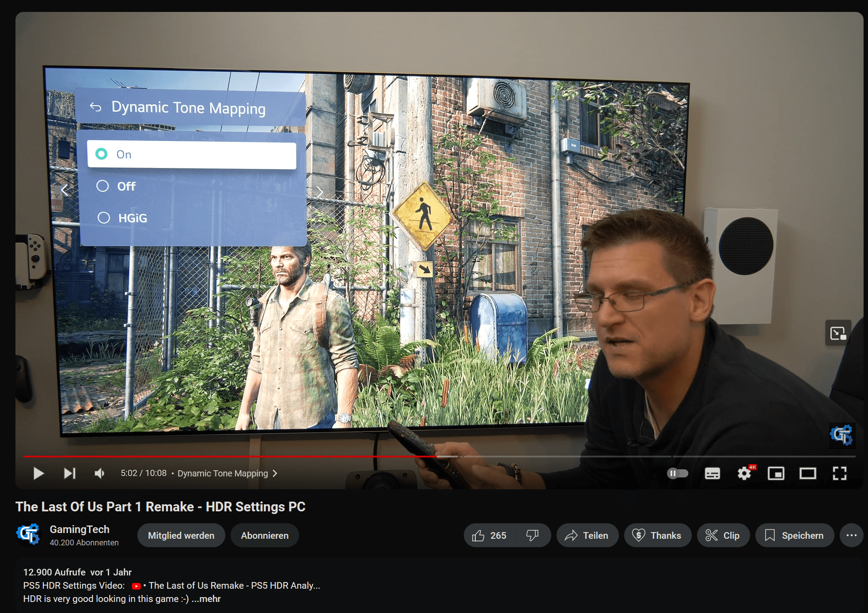This screenshot has width=868, height=613.
Task: Open Dynamic Tone Mapping chapter list
Action: 227,473
